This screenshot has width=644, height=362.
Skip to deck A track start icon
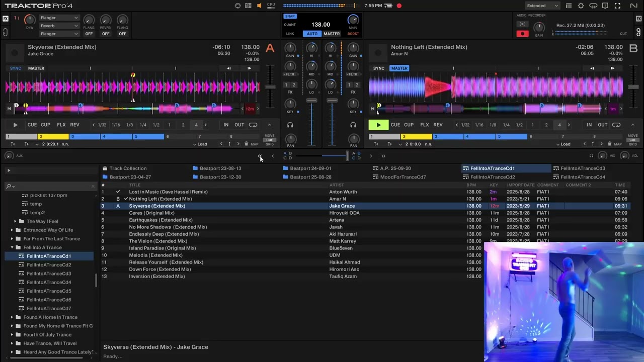click(9, 109)
